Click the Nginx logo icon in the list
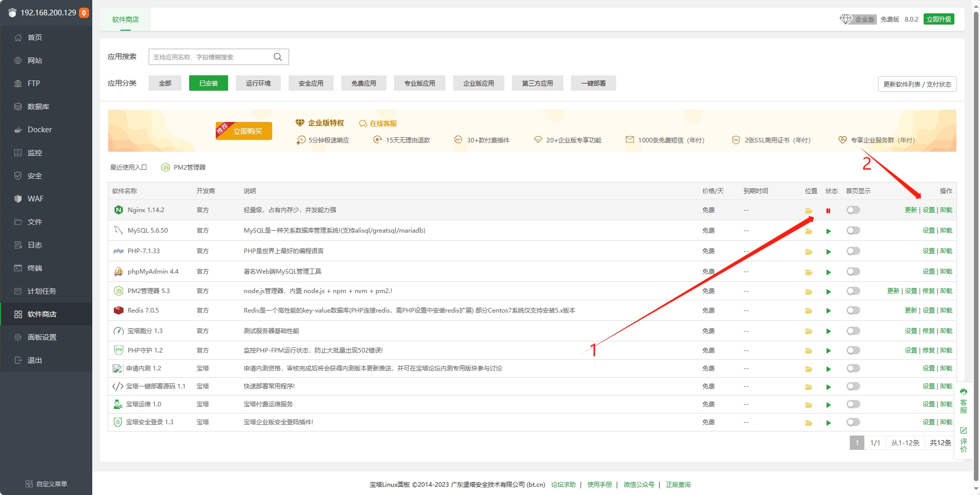980x495 pixels. [118, 210]
